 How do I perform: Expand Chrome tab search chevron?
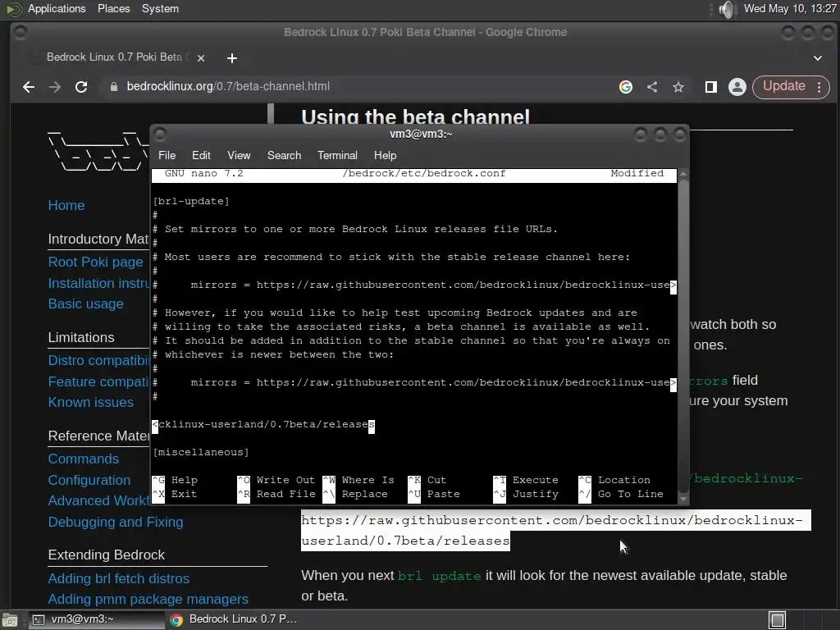[818, 58]
